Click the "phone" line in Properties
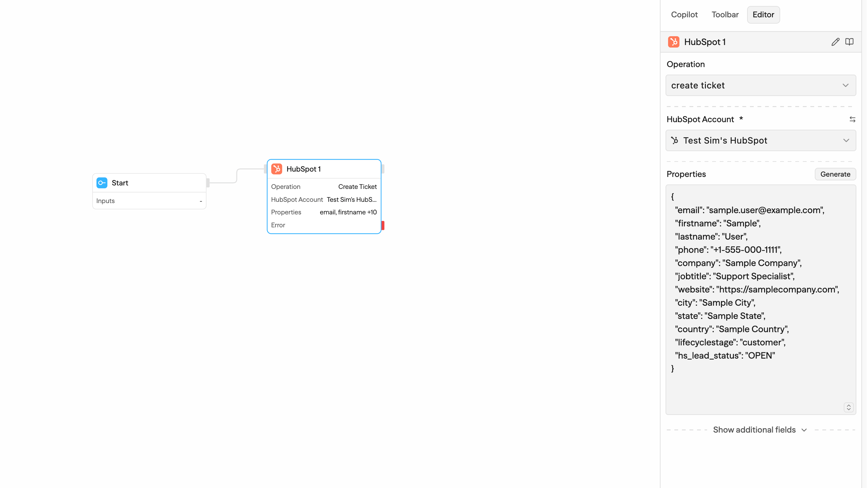Viewport: 868px width, 488px height. (728, 250)
